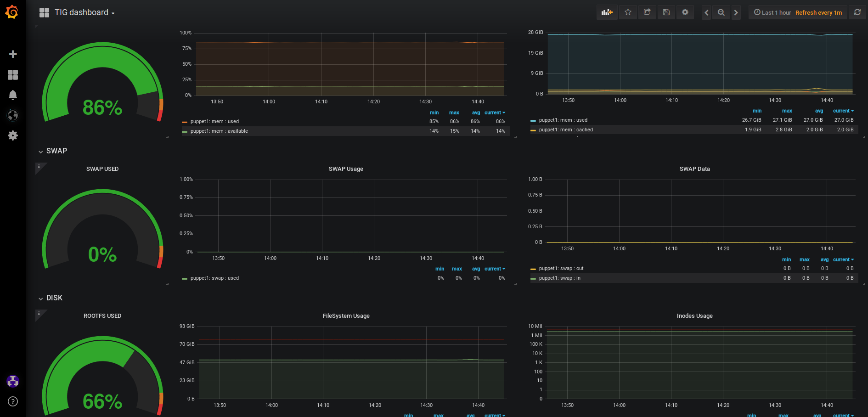This screenshot has width=868, height=417.
Task: Sort SWAP Usage legend by current column
Action: tap(495, 269)
